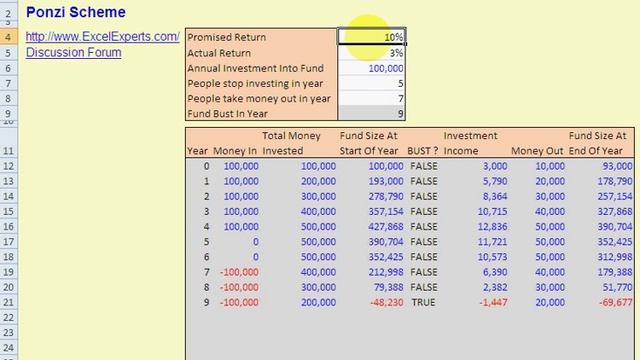Select the -69,677 end of year cell
This screenshot has width=640, height=360.
tap(616, 302)
